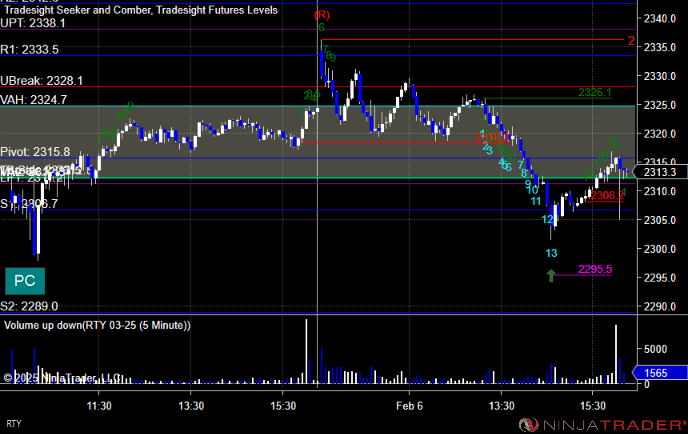Select the R1: 2333.5 level label

[x=29, y=50]
